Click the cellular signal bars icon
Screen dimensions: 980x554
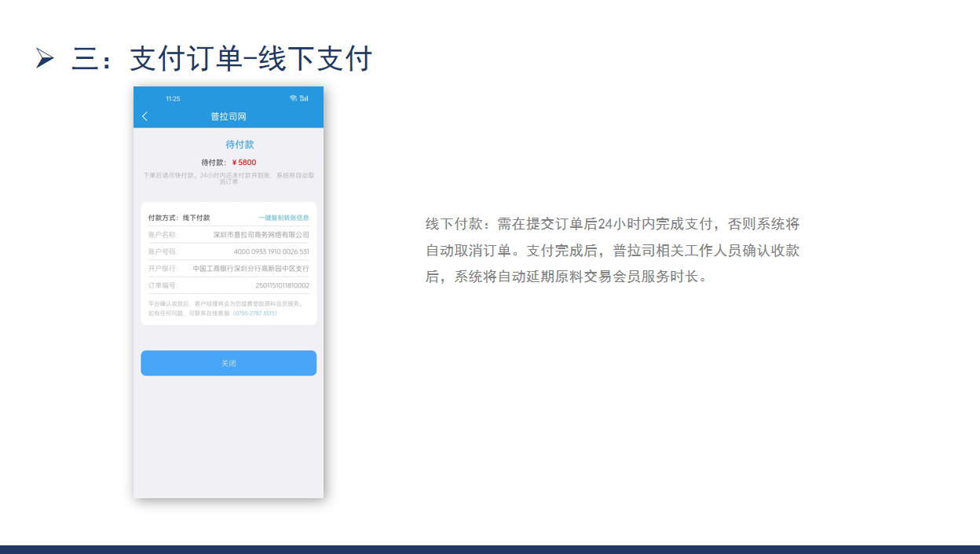[304, 98]
